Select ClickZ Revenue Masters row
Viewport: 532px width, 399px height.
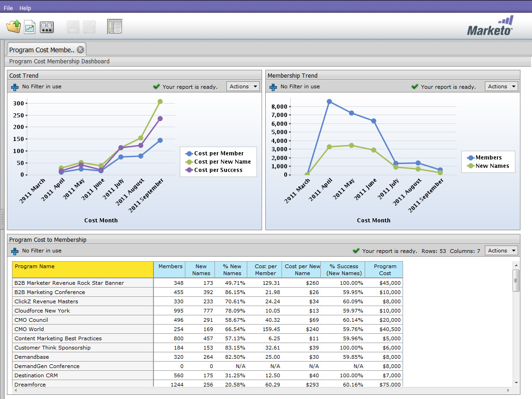[208, 301]
